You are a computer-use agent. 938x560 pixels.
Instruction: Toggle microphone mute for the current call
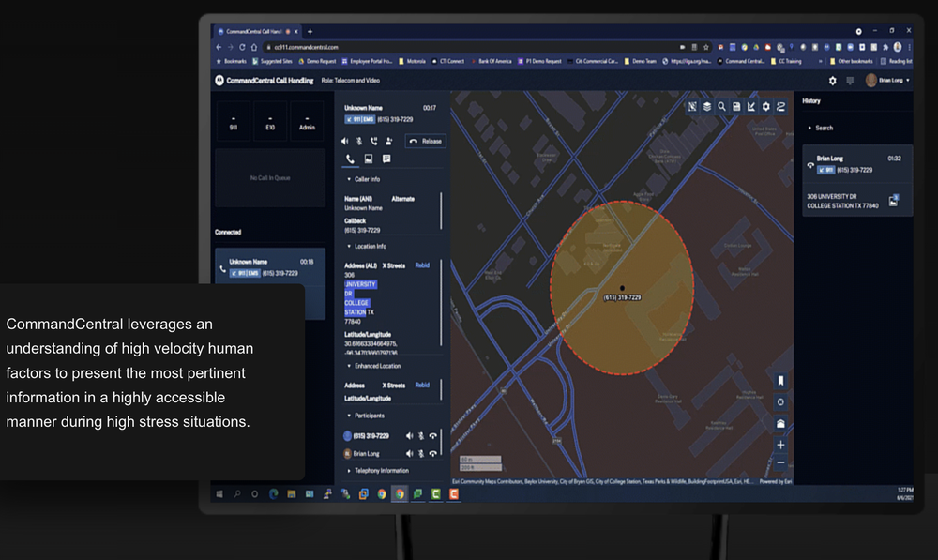(x=359, y=141)
